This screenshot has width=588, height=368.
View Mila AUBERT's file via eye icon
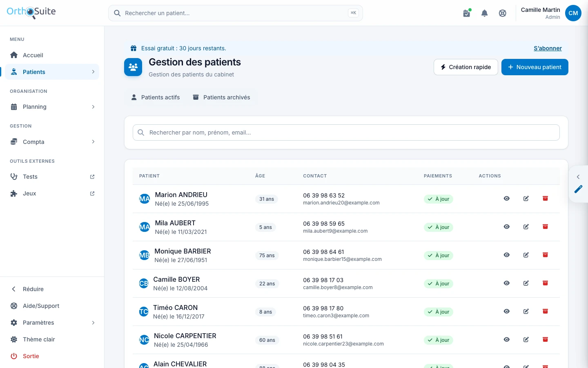(x=507, y=227)
